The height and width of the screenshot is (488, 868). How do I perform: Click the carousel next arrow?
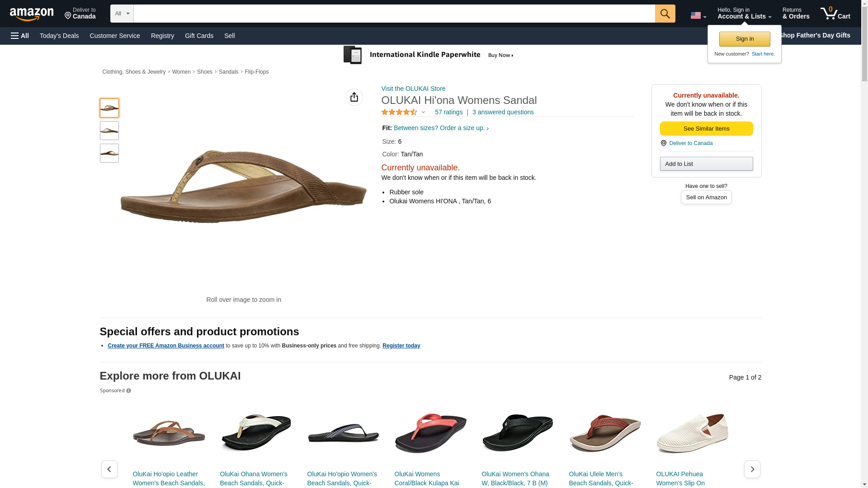[752, 469]
